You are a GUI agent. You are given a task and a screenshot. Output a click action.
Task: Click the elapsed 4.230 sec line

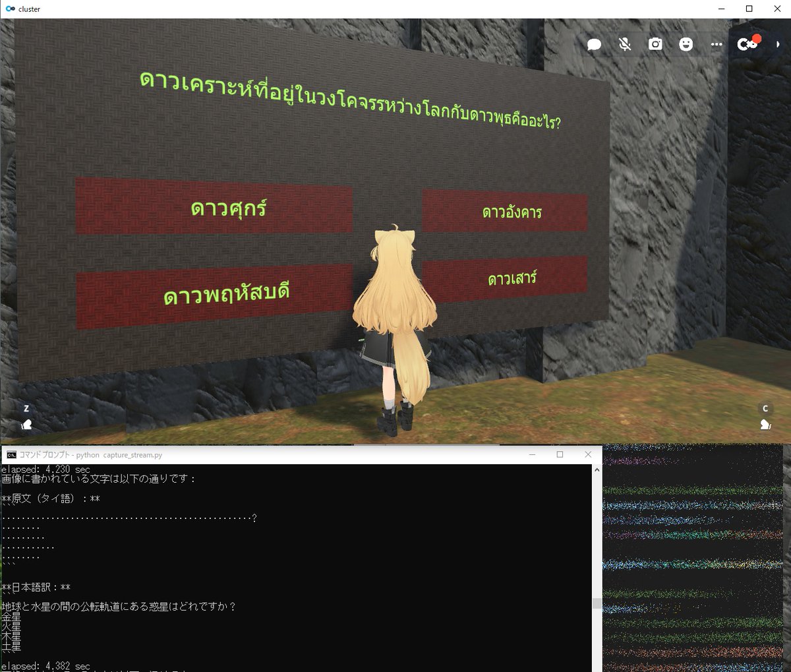[45, 470]
